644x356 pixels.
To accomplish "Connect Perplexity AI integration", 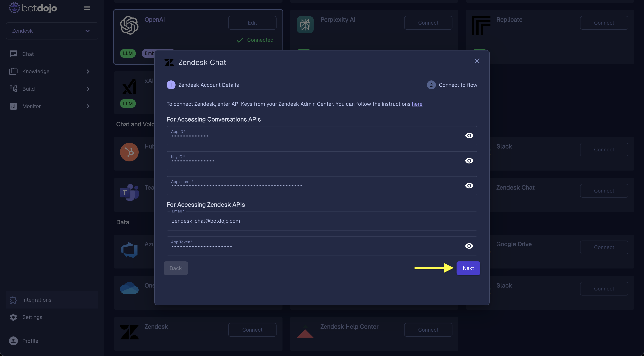I will (x=428, y=23).
